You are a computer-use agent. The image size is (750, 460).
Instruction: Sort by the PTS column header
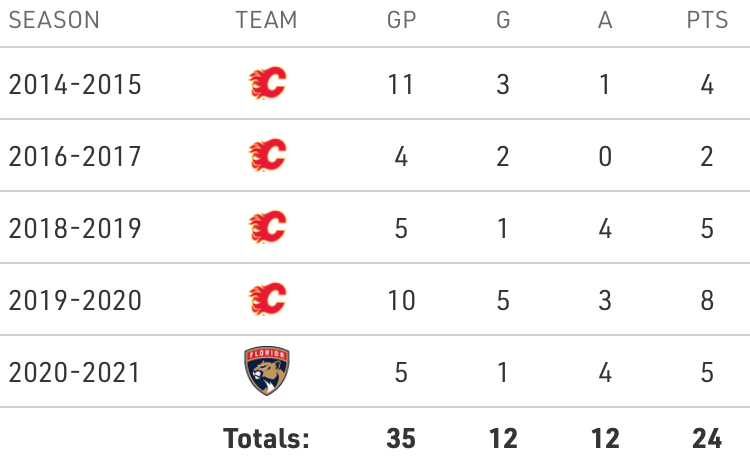click(707, 20)
